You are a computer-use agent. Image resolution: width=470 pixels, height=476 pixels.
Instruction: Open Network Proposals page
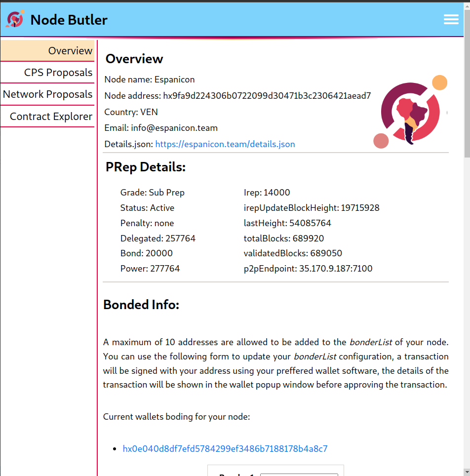point(47,94)
